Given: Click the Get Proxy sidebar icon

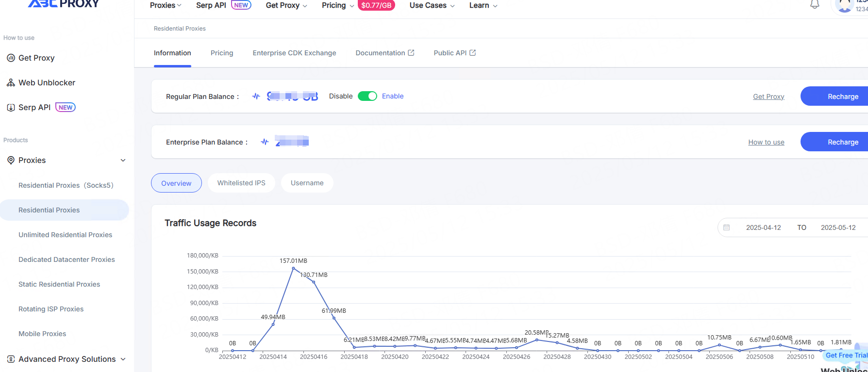Looking at the screenshot, I should click(x=11, y=58).
